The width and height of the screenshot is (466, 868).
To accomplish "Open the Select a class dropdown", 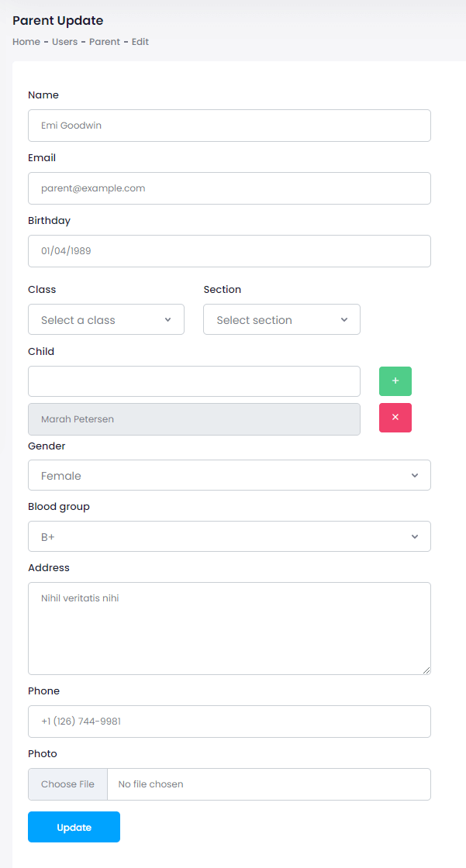I will (x=106, y=320).
